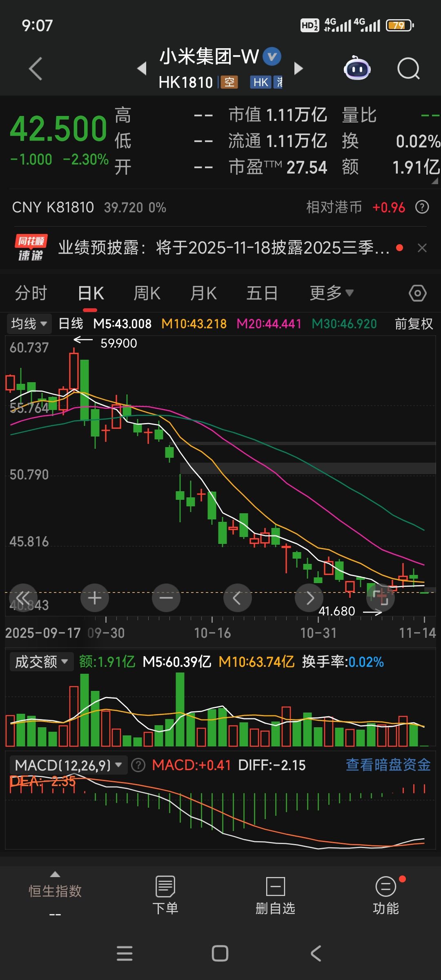Zoom in chart with plus button

point(95,598)
